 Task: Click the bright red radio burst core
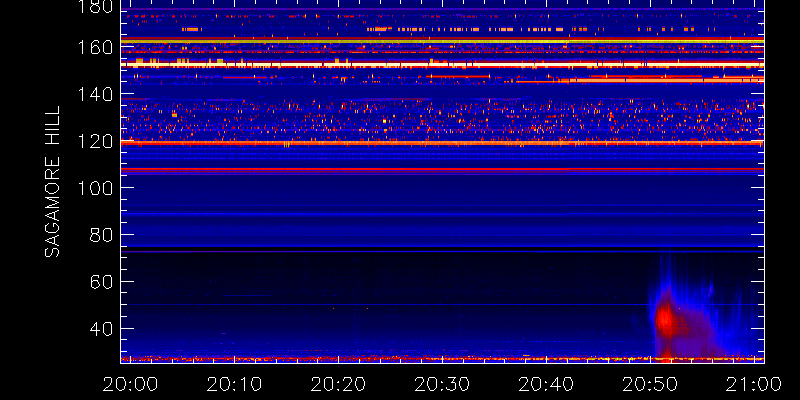pyautogui.click(x=665, y=319)
